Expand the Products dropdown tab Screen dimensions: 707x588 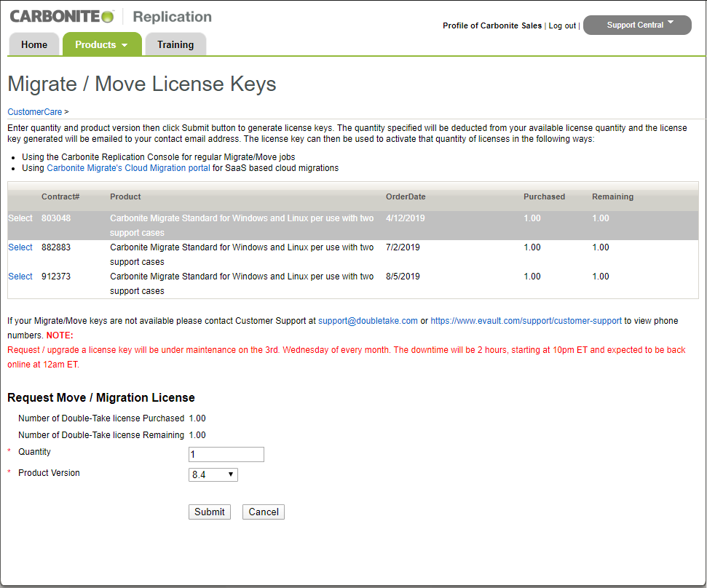tap(101, 44)
